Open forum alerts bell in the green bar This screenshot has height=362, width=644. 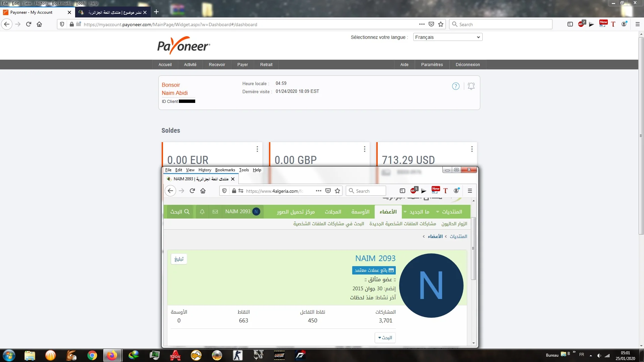[x=202, y=212]
